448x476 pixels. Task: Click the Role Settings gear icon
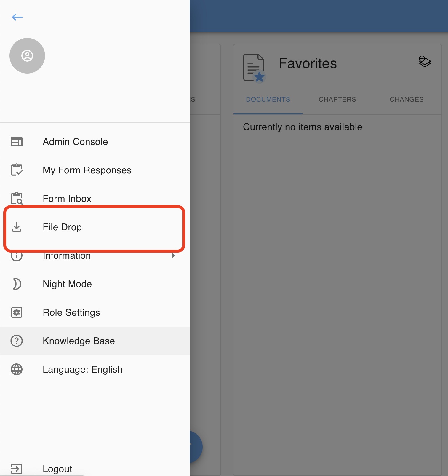[17, 312]
